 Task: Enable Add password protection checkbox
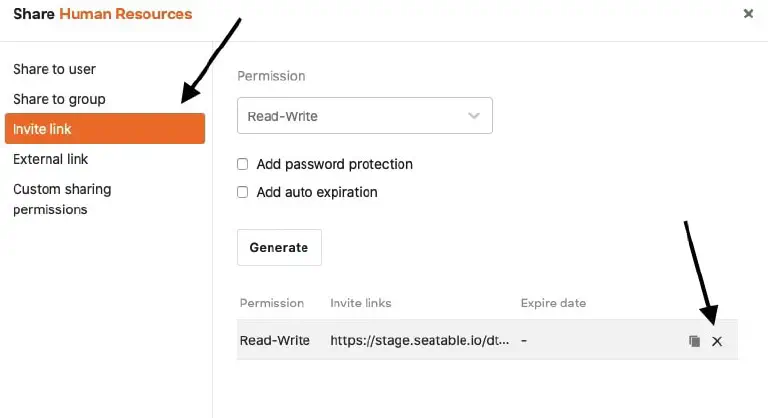(242, 164)
